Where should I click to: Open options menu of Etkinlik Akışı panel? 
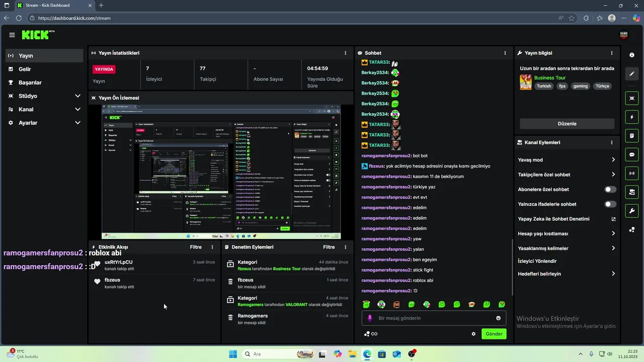click(x=212, y=247)
